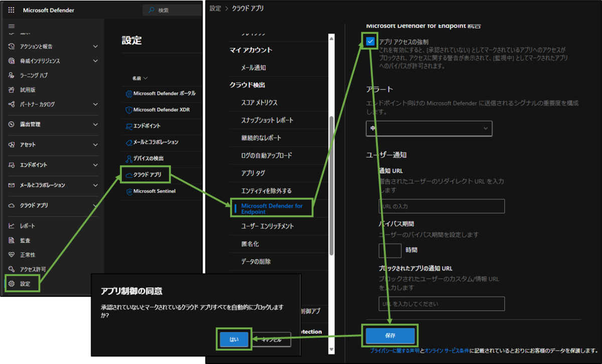Click the settings menu scrollbar thumb
The height and width of the screenshot is (364, 602).
pyautogui.click(x=331, y=186)
